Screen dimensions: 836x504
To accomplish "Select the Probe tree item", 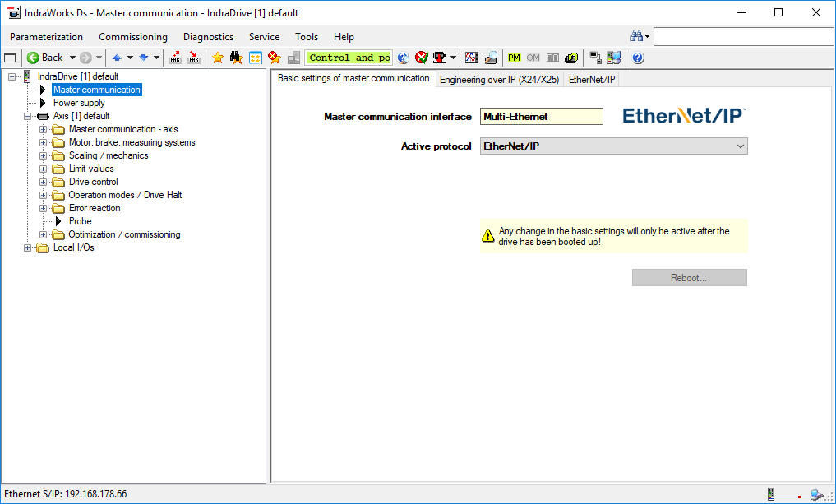I will (x=80, y=221).
